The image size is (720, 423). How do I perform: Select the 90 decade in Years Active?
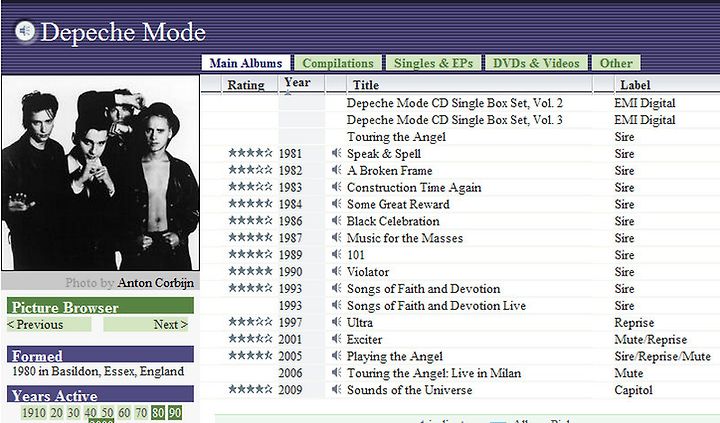click(174, 412)
